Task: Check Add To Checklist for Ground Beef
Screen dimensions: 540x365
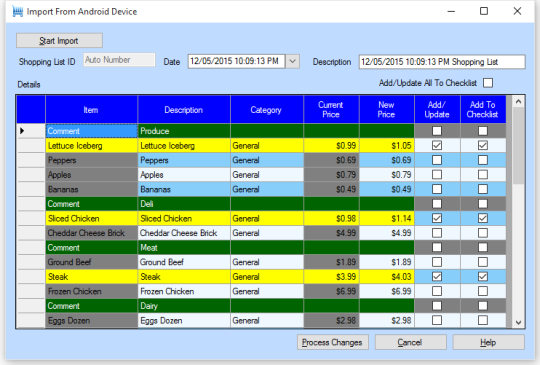Action: [483, 262]
